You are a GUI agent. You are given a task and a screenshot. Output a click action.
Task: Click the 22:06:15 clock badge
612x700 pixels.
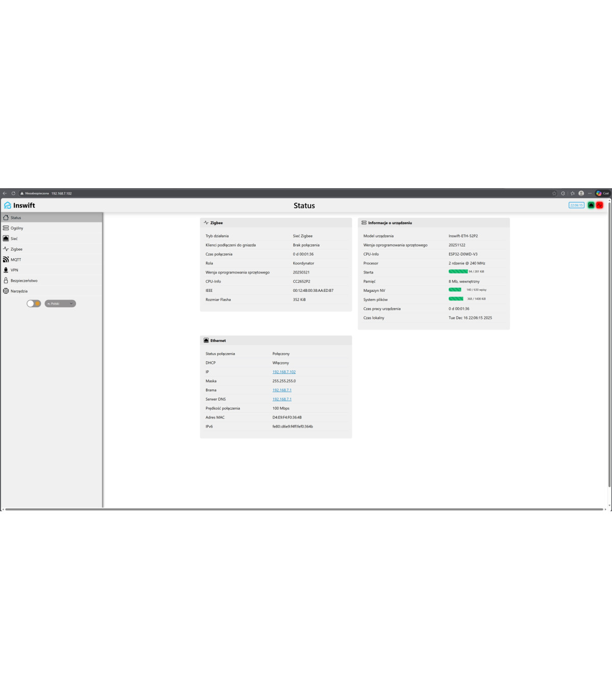pos(576,205)
